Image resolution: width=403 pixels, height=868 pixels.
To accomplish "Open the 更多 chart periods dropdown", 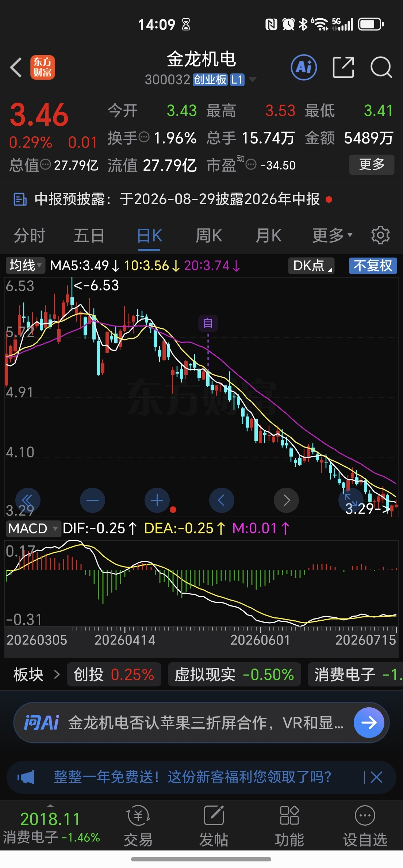I will click(x=332, y=235).
